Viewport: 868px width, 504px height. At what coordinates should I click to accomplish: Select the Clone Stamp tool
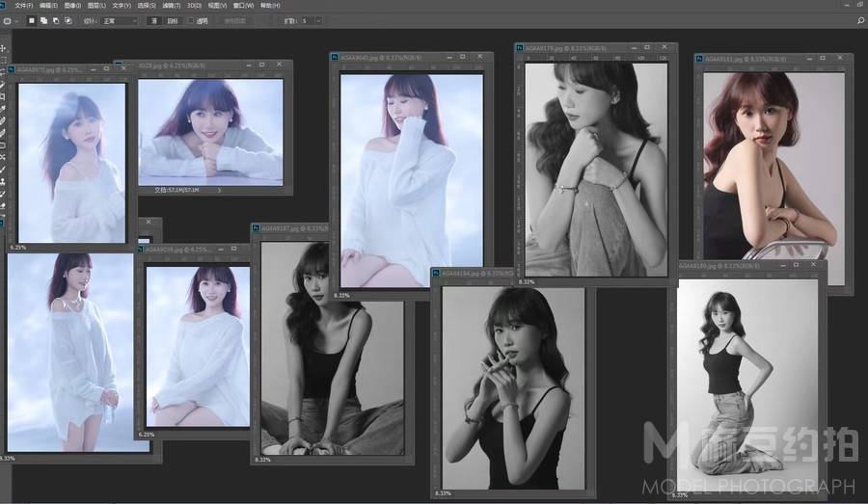pyautogui.click(x=3, y=181)
